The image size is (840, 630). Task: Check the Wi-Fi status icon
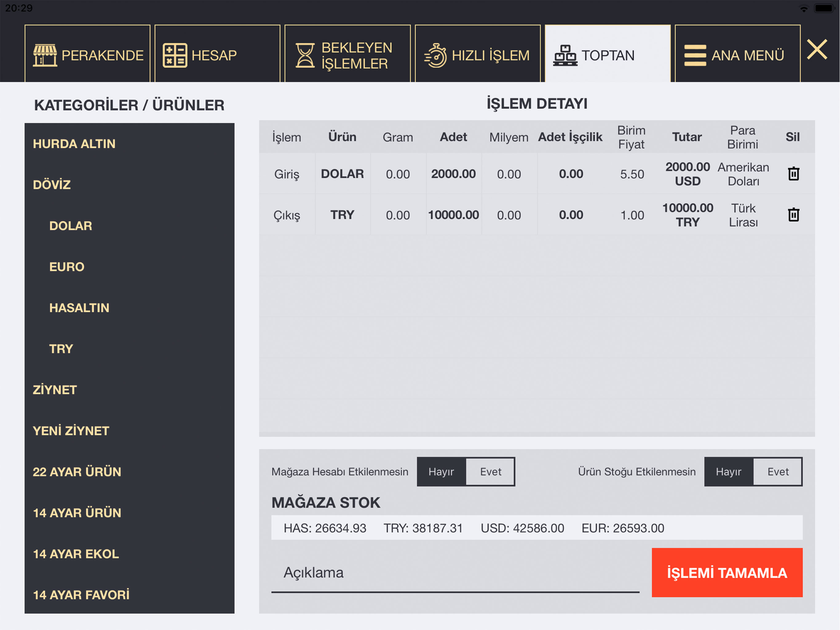[x=803, y=8]
